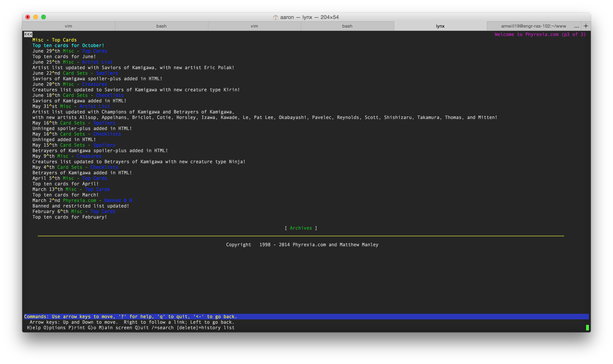
Task: Click window title 'aaron — lynx — 204×54'
Action: click(309, 17)
